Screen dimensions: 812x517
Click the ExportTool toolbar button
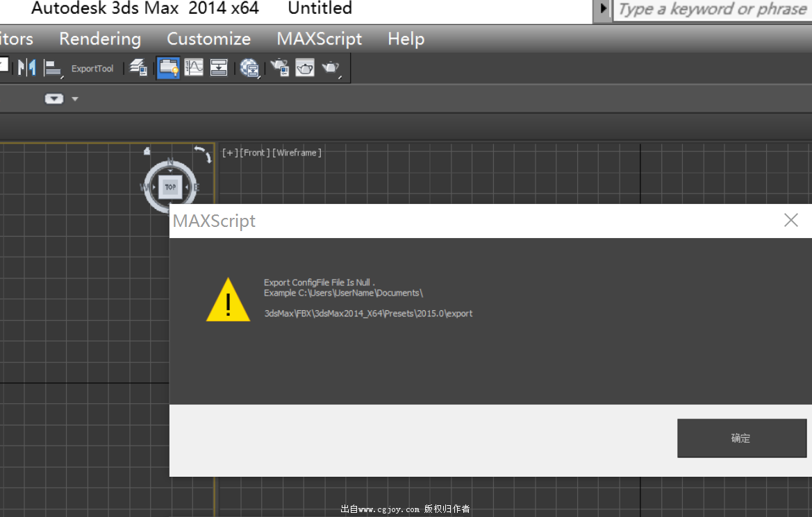click(x=92, y=68)
